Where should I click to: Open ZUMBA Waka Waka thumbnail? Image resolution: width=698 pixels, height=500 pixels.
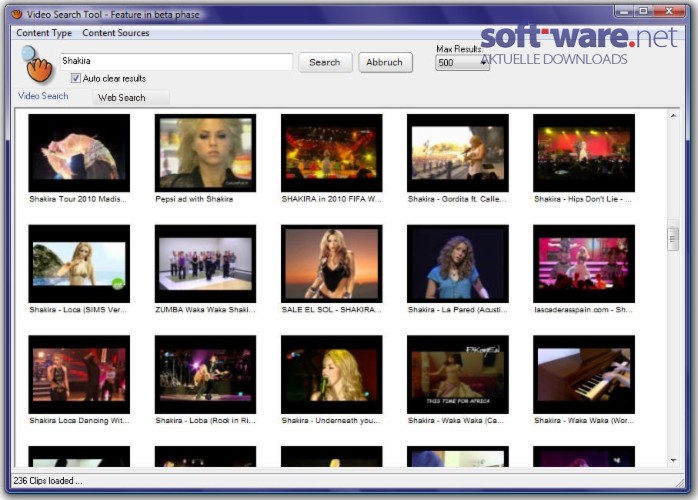(205, 264)
